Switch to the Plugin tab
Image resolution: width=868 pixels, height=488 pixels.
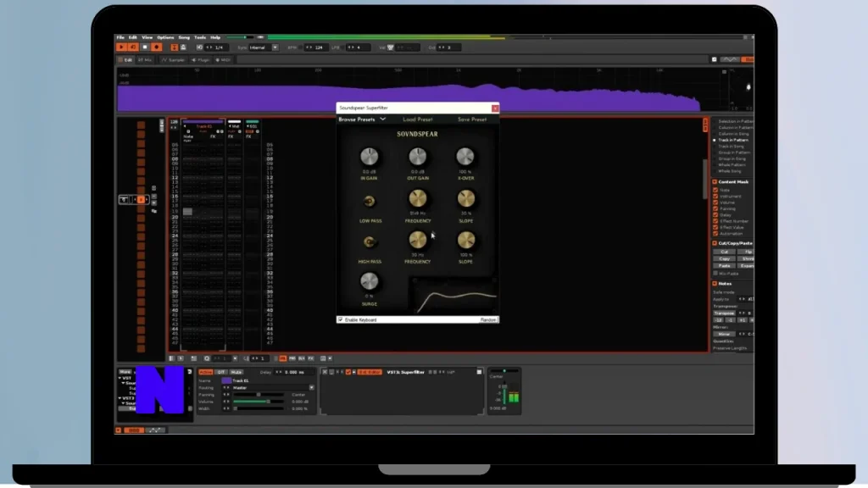pyautogui.click(x=200, y=60)
